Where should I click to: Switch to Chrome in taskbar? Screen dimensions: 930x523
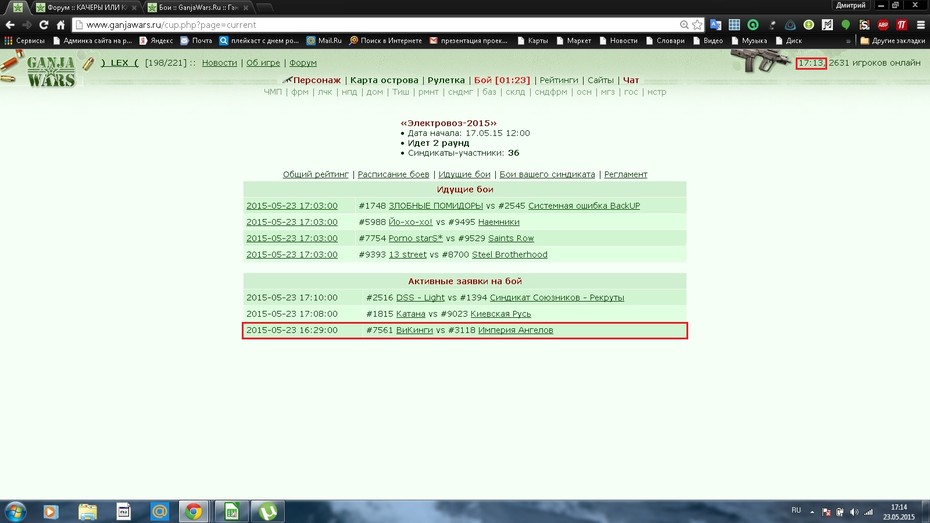(x=193, y=511)
